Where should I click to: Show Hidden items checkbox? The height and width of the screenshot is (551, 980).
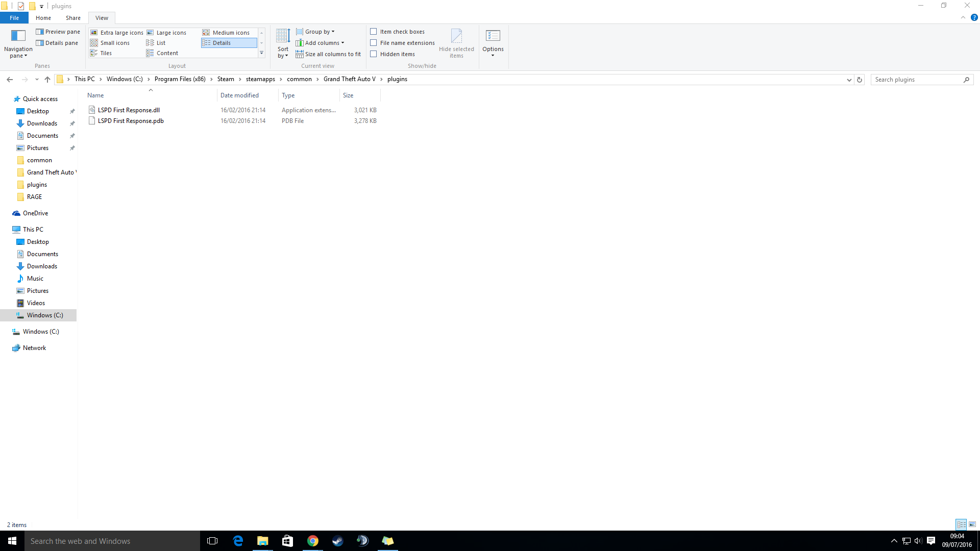click(374, 54)
